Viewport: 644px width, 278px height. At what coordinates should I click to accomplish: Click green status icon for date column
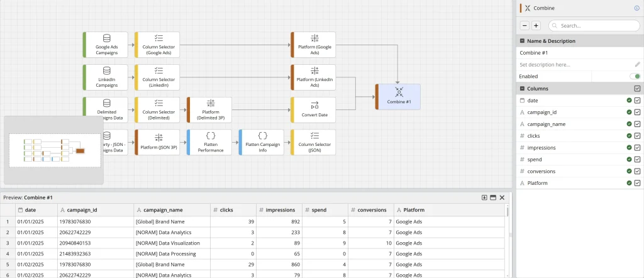[629, 100]
